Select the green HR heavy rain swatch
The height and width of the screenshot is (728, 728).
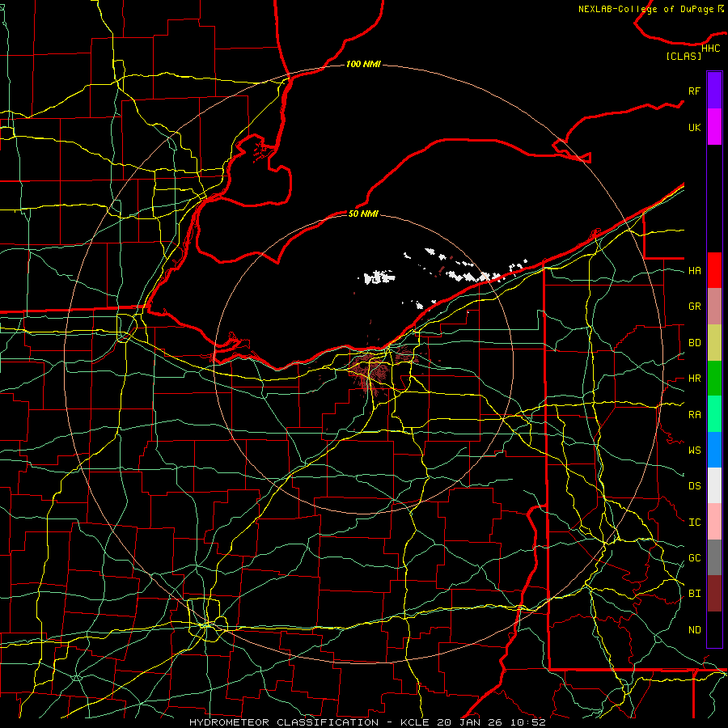click(714, 379)
